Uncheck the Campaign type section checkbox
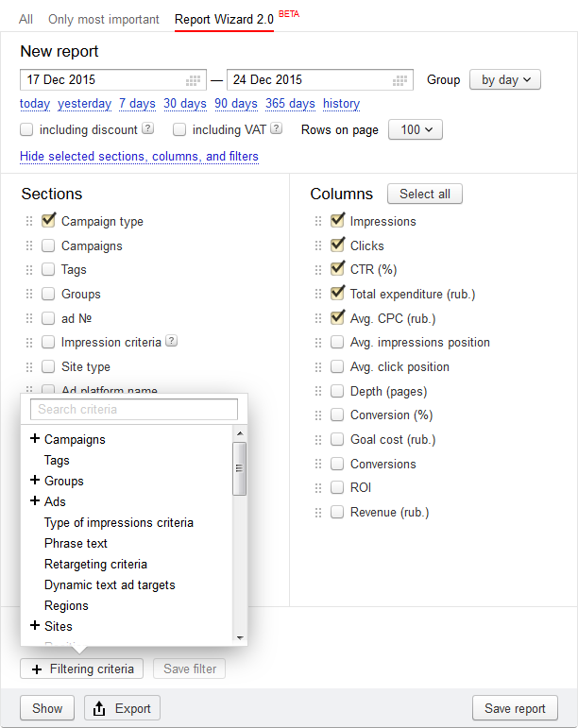The width and height of the screenshot is (578, 728). 48,220
